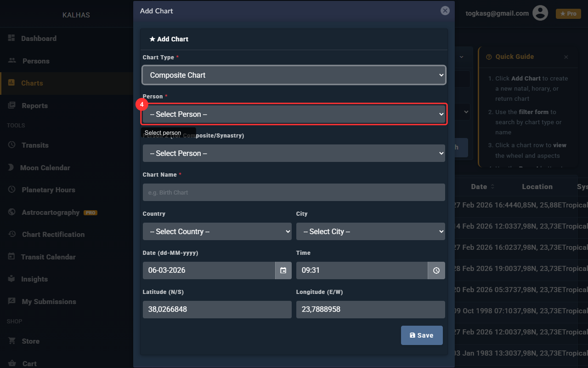Click the Pro badge button
This screenshot has width=588, height=368.
568,14
